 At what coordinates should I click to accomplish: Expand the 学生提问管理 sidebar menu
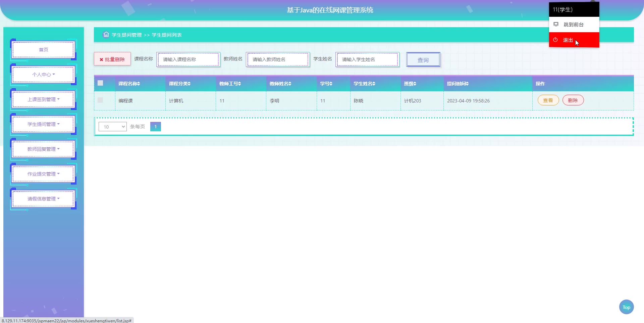click(43, 124)
